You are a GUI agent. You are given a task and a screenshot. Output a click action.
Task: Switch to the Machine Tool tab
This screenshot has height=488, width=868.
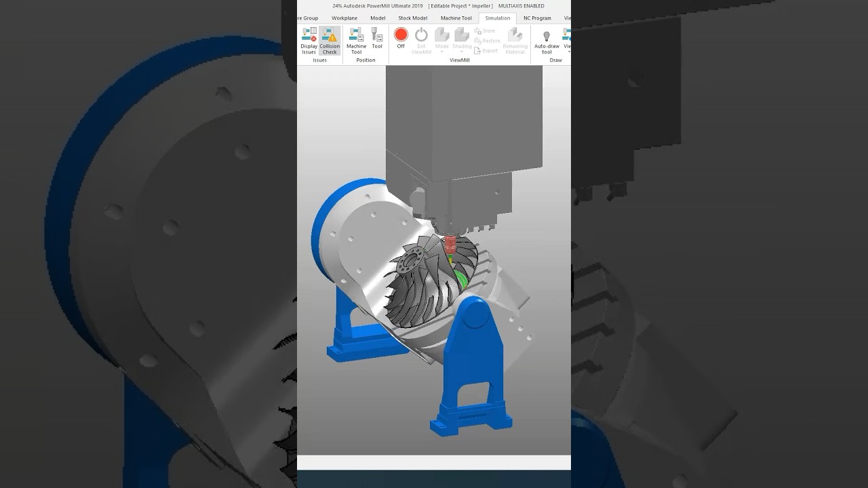(x=456, y=18)
